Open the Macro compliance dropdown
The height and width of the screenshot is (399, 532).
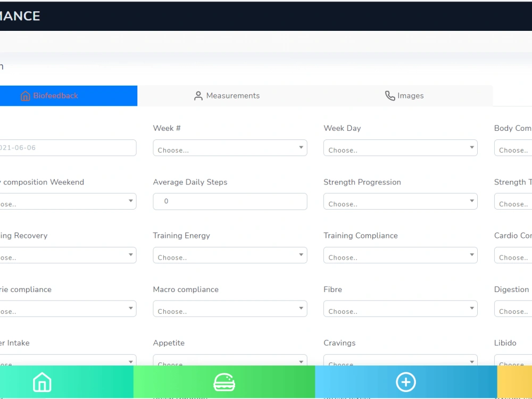coord(230,309)
